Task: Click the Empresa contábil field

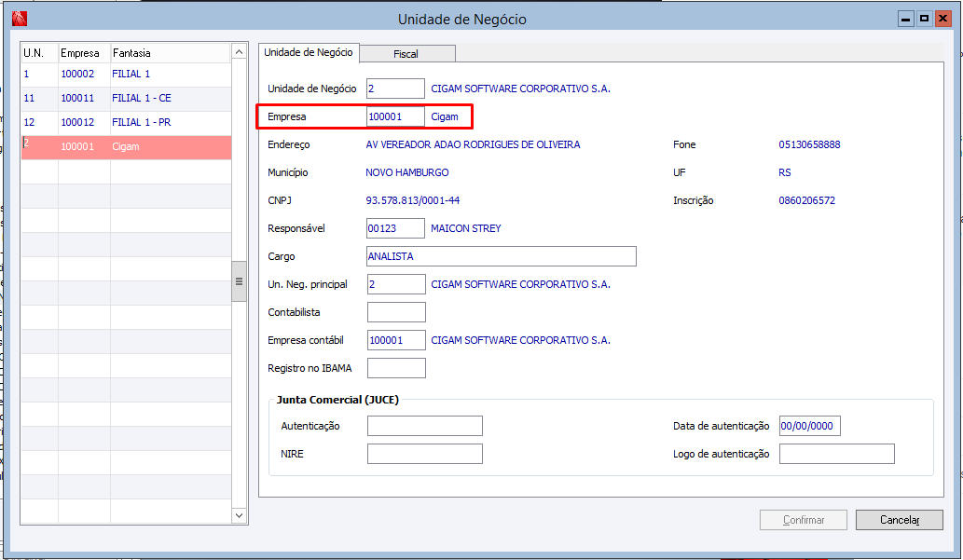Action: [396, 340]
